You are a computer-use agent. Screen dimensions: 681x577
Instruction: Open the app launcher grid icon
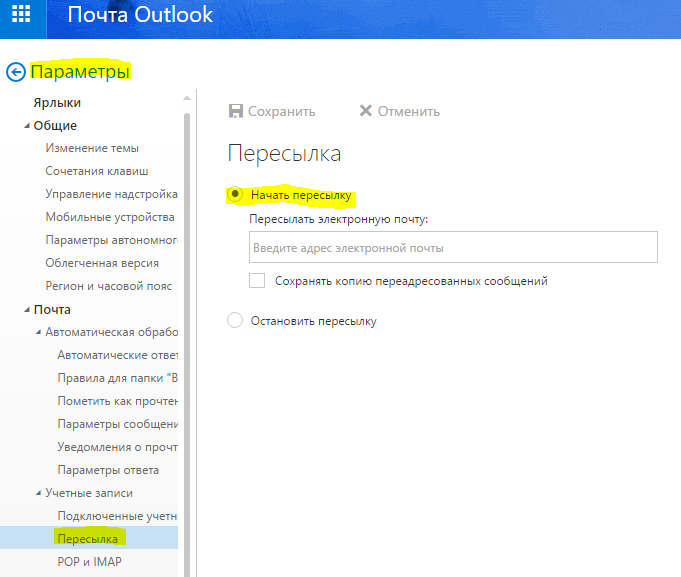(21, 14)
